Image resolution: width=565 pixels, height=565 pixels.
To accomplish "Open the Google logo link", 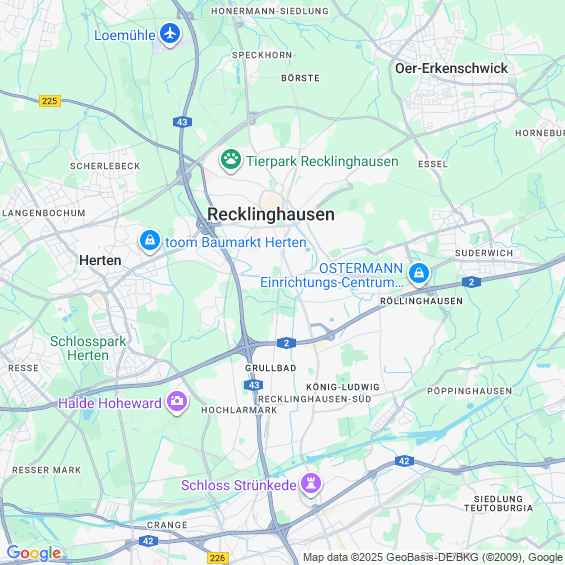I will pyautogui.click(x=34, y=553).
